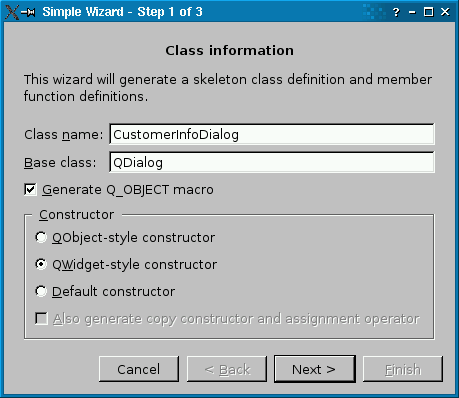
Task: Click the Cancel button
Action: 139,369
